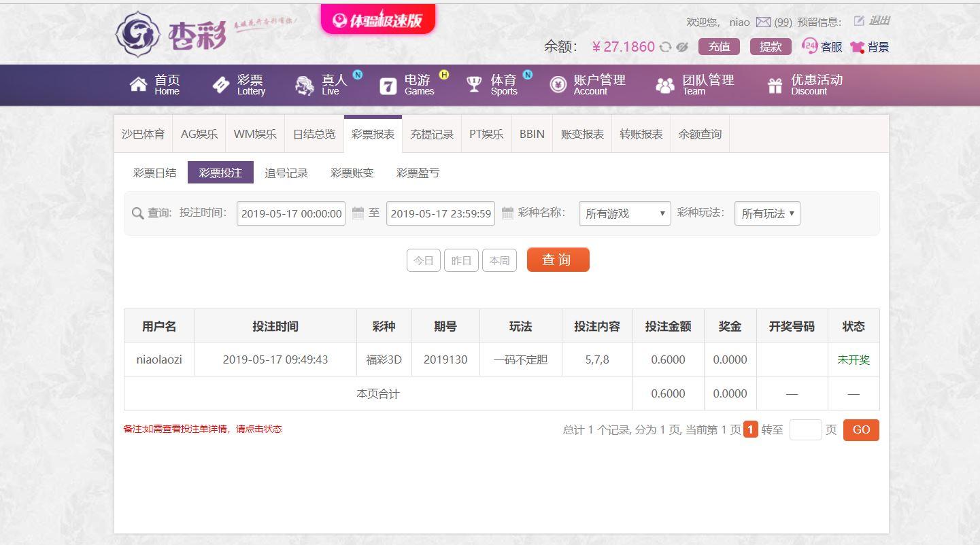The height and width of the screenshot is (545, 980).
Task: Click the 福彩3D lottery type cell
Action: coord(384,359)
